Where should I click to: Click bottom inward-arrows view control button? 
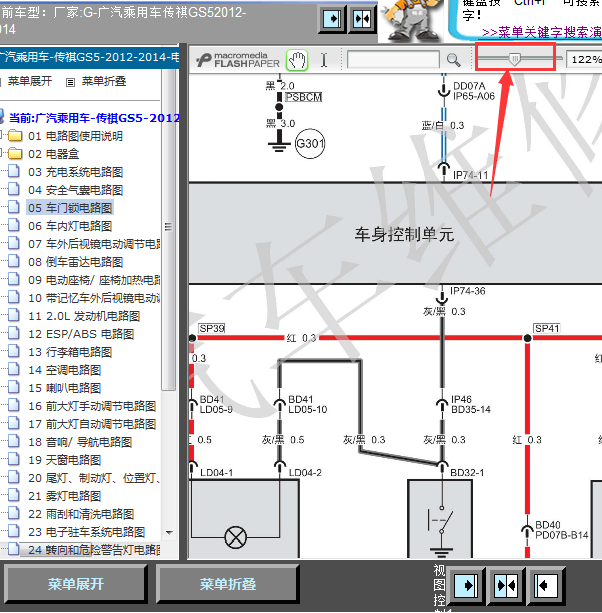click(x=506, y=585)
